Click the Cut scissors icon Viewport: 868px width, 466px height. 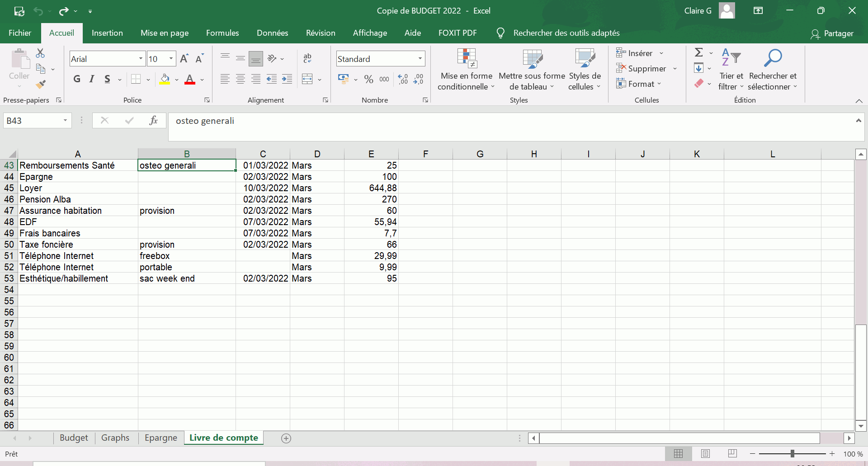40,53
